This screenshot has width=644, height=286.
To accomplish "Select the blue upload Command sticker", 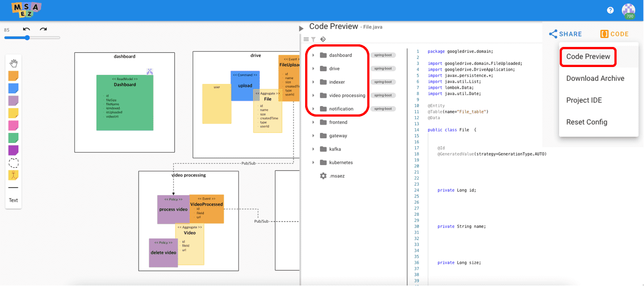I will click(245, 85).
